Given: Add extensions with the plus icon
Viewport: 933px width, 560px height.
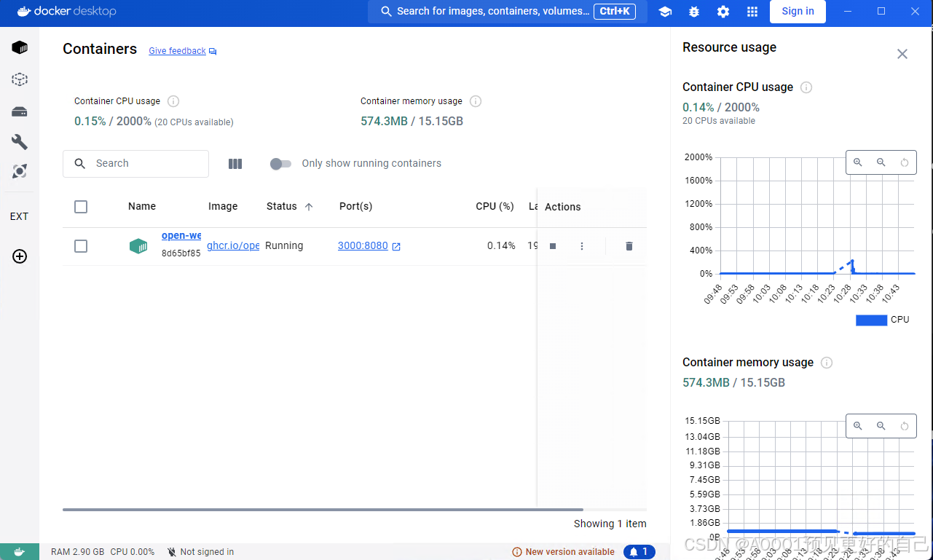Looking at the screenshot, I should [19, 256].
